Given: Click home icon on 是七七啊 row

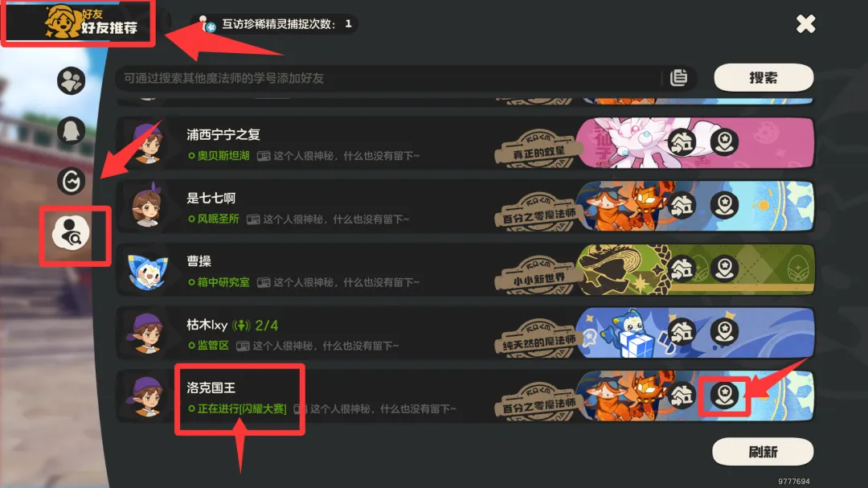Looking at the screenshot, I should pos(682,206).
